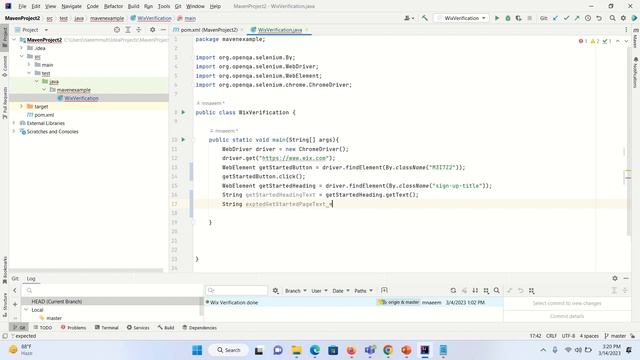This screenshot has height=360, width=640.
Task: Switch to pom.xml editor tab
Action: 208,30
